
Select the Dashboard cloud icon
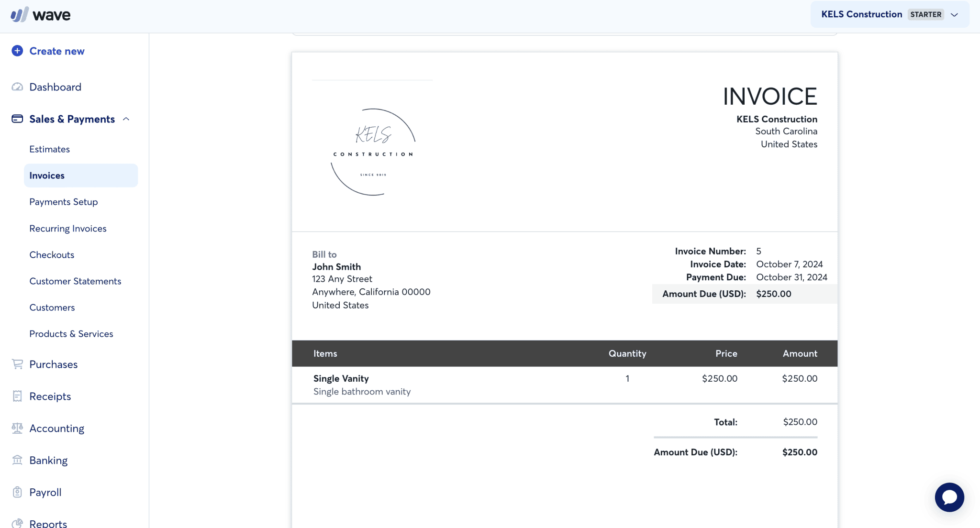pos(17,87)
